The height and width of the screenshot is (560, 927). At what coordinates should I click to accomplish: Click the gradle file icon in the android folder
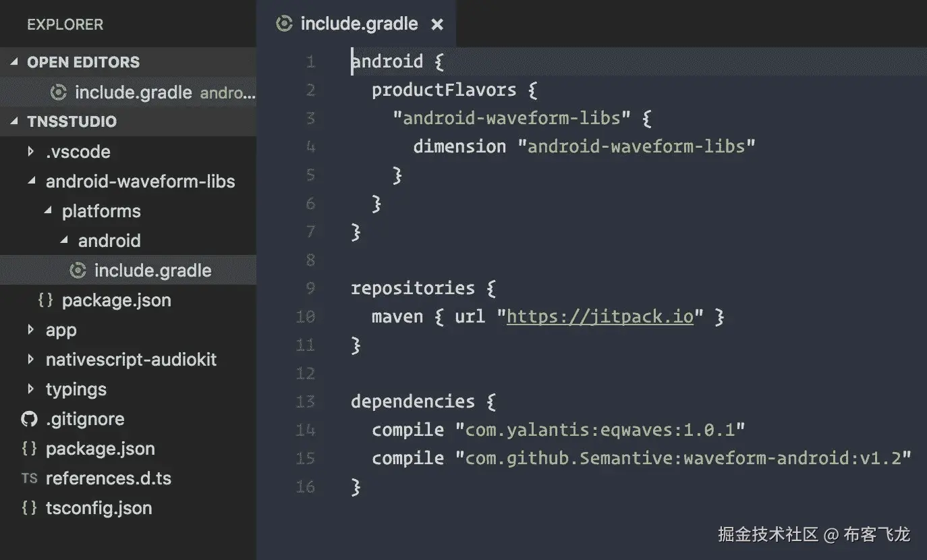click(x=78, y=271)
